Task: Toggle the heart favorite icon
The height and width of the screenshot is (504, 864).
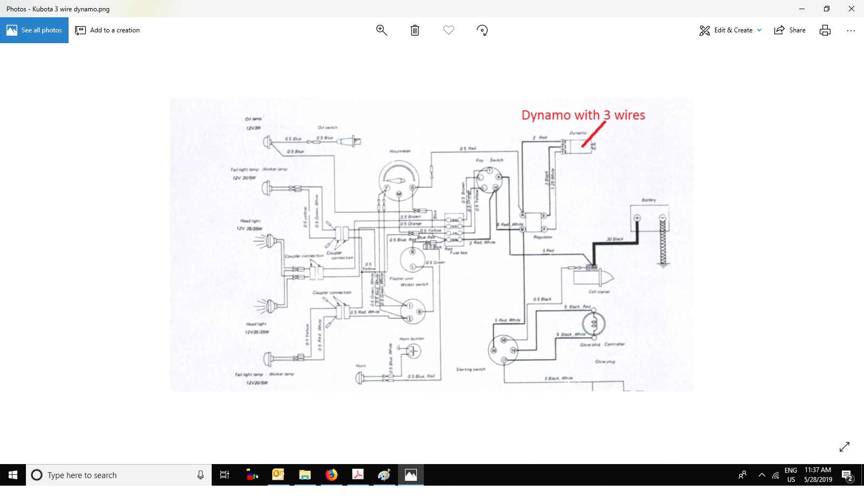Action: pyautogui.click(x=448, y=30)
